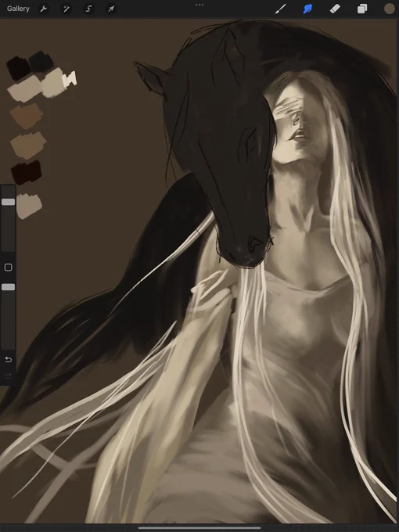This screenshot has width=399, height=532.
Task: Open the Adjustments magic wand menu
Action: coord(66,9)
